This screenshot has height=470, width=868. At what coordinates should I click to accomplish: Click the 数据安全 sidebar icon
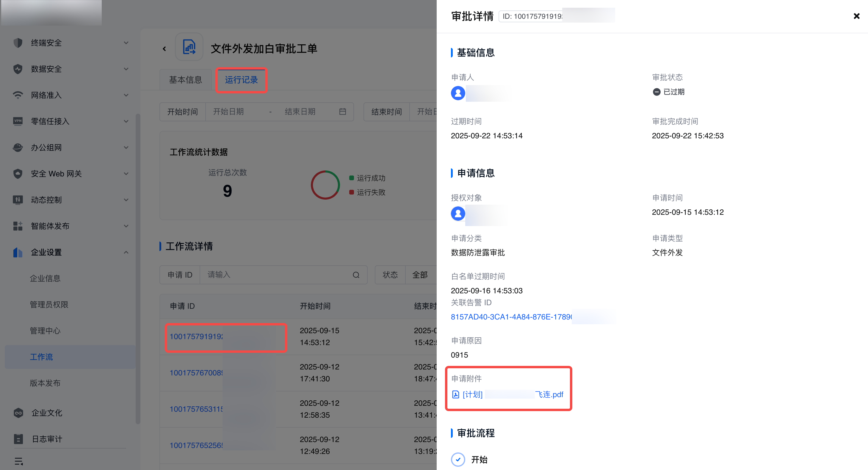click(x=18, y=69)
